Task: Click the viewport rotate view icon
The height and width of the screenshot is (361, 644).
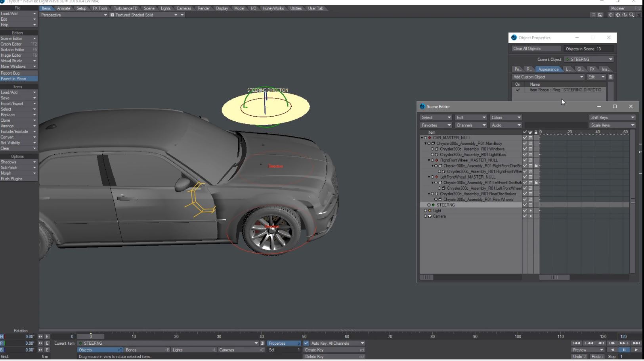Action: click(625, 15)
